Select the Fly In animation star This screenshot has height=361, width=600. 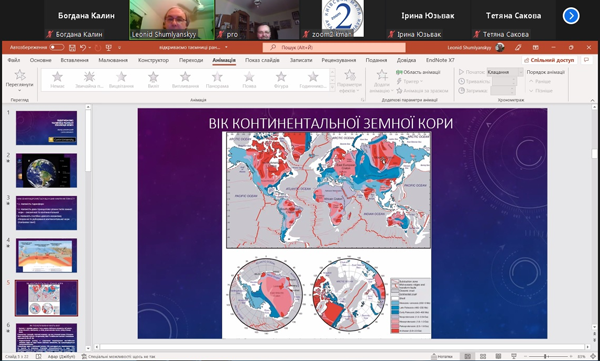(x=153, y=80)
